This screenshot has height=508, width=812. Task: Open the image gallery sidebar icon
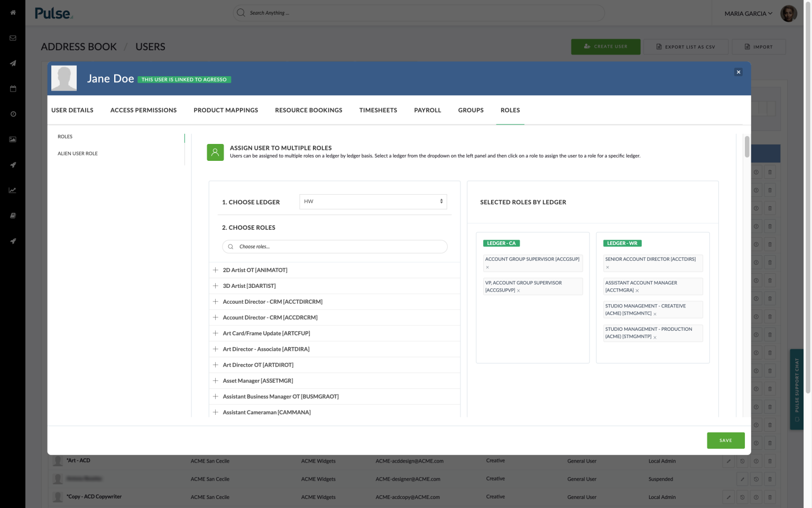click(x=13, y=139)
